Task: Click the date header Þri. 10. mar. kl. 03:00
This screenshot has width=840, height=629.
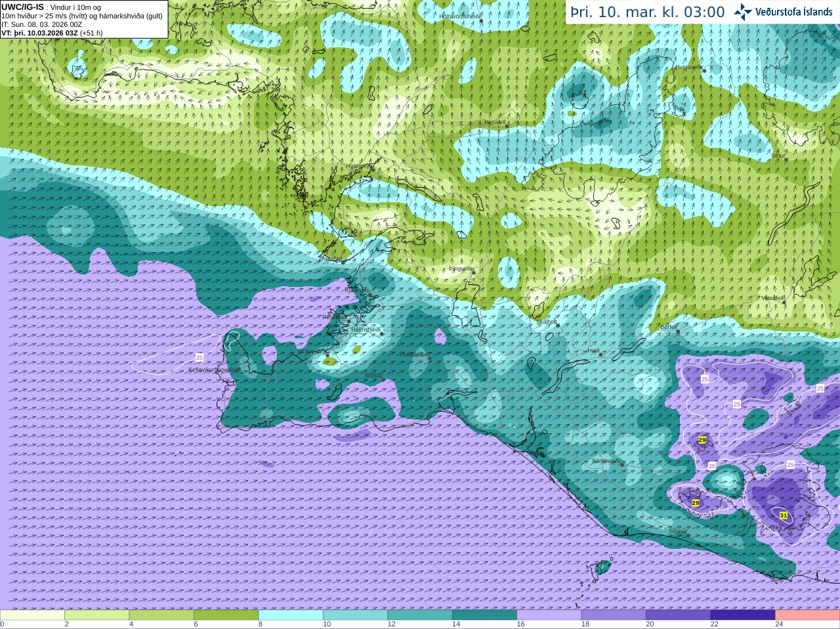Action: pos(647,12)
